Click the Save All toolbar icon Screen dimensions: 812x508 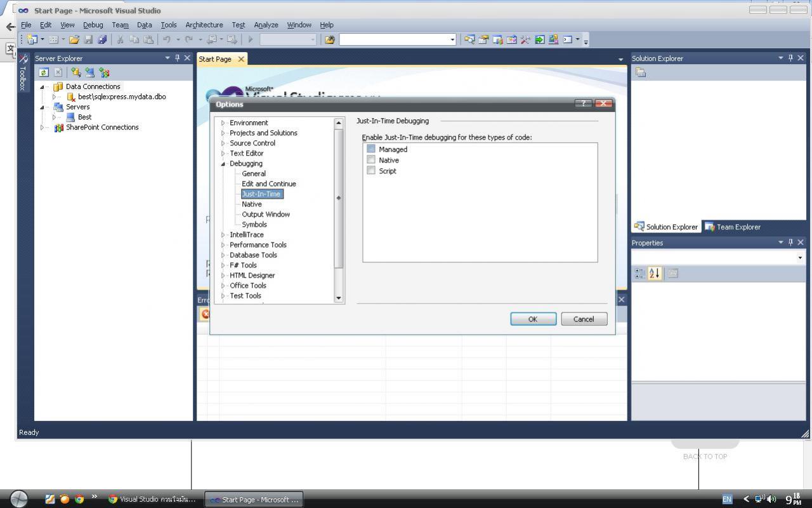pos(102,39)
